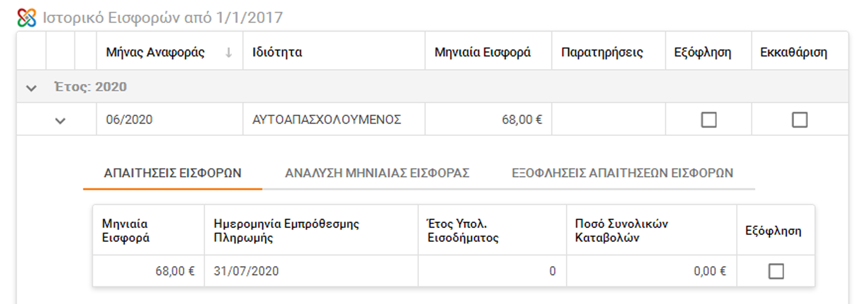Switch to ΑΝΑΛΥΣΗ ΜΗΝΙΑΙΑΣ ΕΙΣΦΟΡΑΣ tab

pyautogui.click(x=377, y=173)
